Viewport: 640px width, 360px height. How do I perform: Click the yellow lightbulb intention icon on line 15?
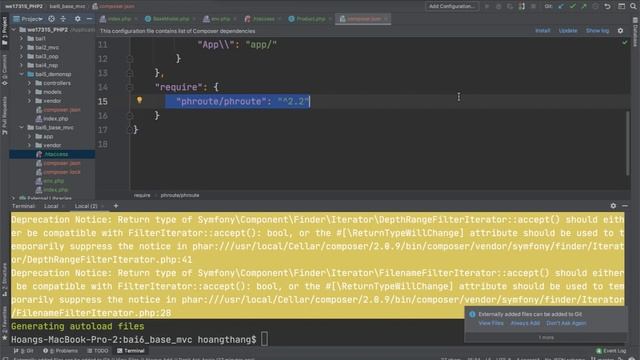pyautogui.click(x=139, y=100)
